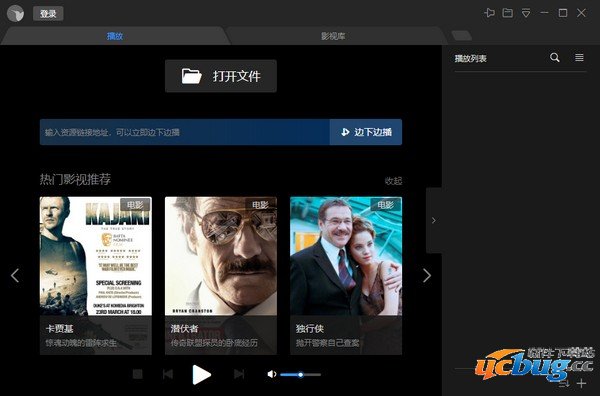Screen dimensions: 600x396
Task: Click the 卡贾基 movie title text
Action: pos(59,329)
